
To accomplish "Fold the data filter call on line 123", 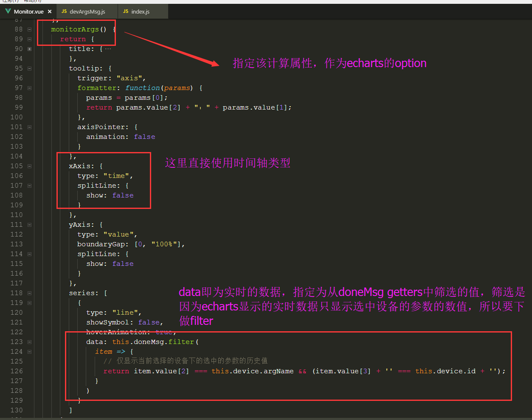I will (29, 342).
